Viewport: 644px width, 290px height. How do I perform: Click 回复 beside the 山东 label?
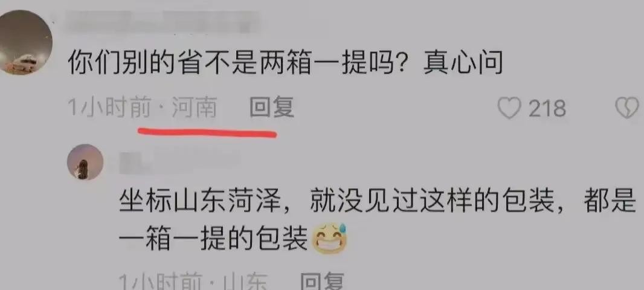click(321, 282)
